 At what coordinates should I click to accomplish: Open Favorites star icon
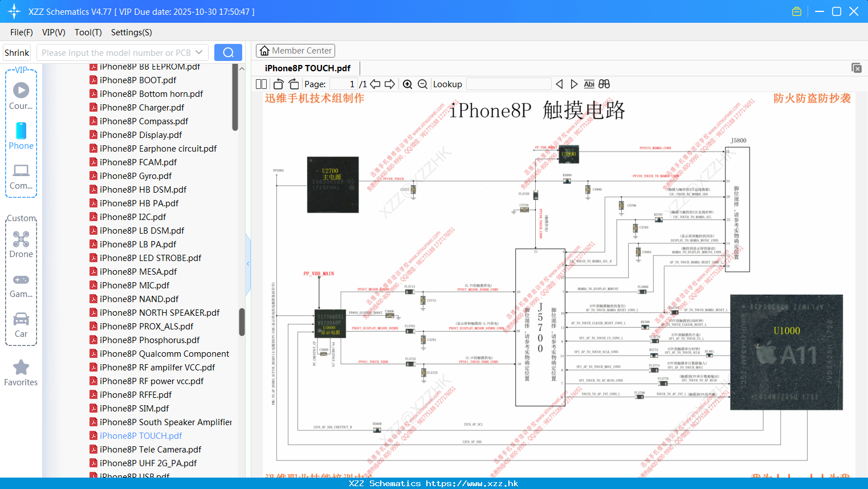pyautogui.click(x=21, y=367)
